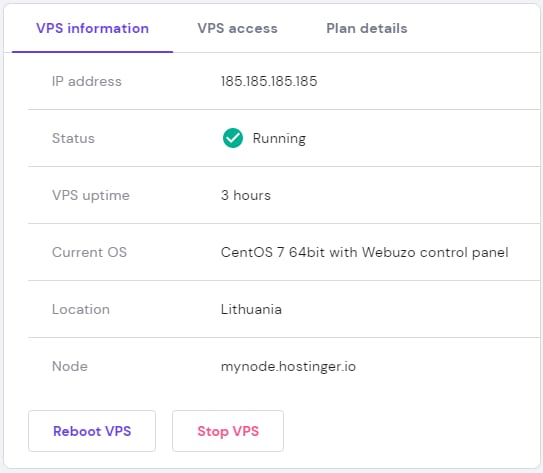
Task: Click the IP address label
Action: (87, 81)
